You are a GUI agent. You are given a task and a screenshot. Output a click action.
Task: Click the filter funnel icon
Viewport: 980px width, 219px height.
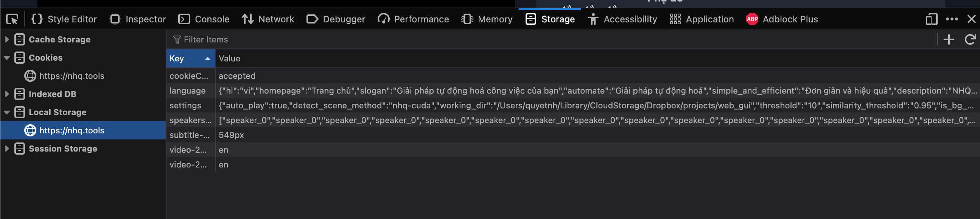(x=177, y=40)
